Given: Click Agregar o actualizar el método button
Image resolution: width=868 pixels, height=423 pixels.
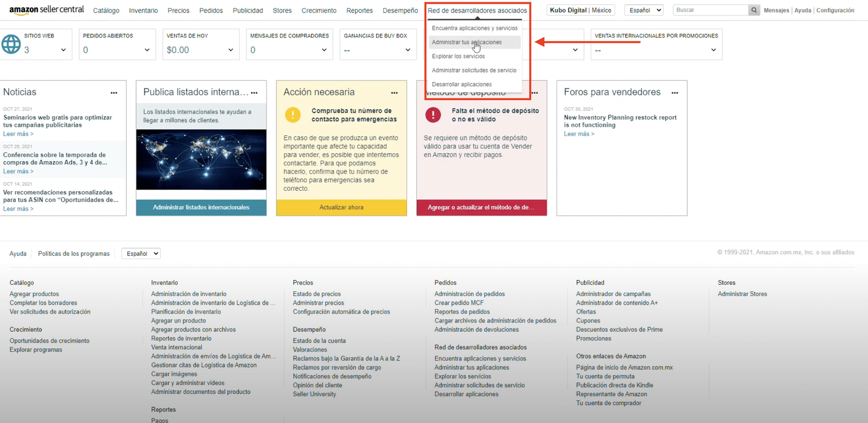Looking at the screenshot, I should tap(482, 207).
